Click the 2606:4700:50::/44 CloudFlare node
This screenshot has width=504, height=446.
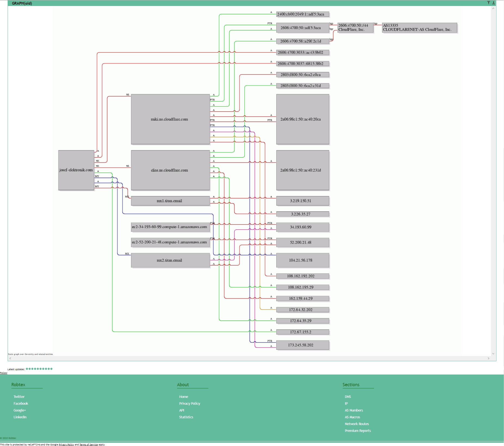click(x=355, y=28)
